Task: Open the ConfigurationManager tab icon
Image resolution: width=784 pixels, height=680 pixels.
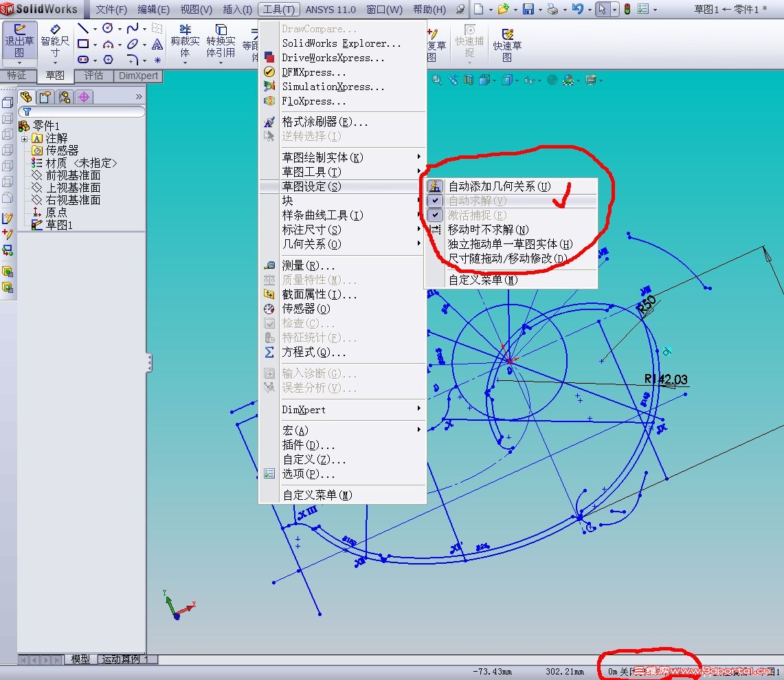Action: [65, 96]
